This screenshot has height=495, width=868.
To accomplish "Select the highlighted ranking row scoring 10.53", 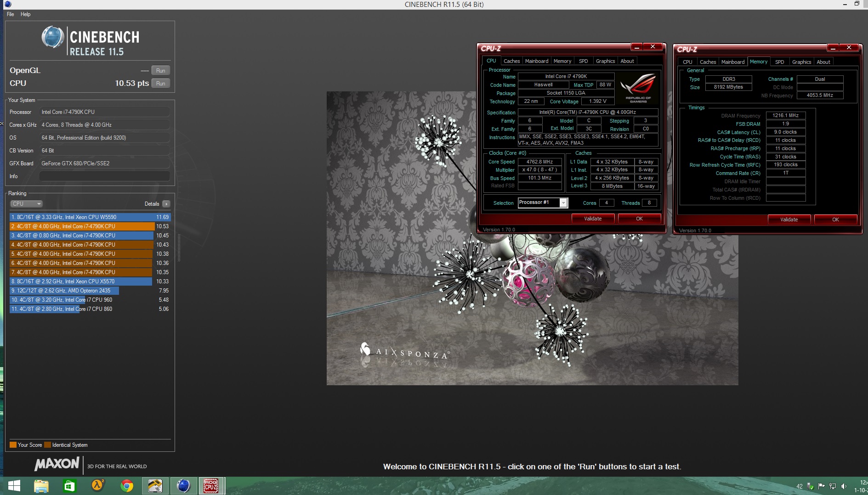I will pos(90,226).
